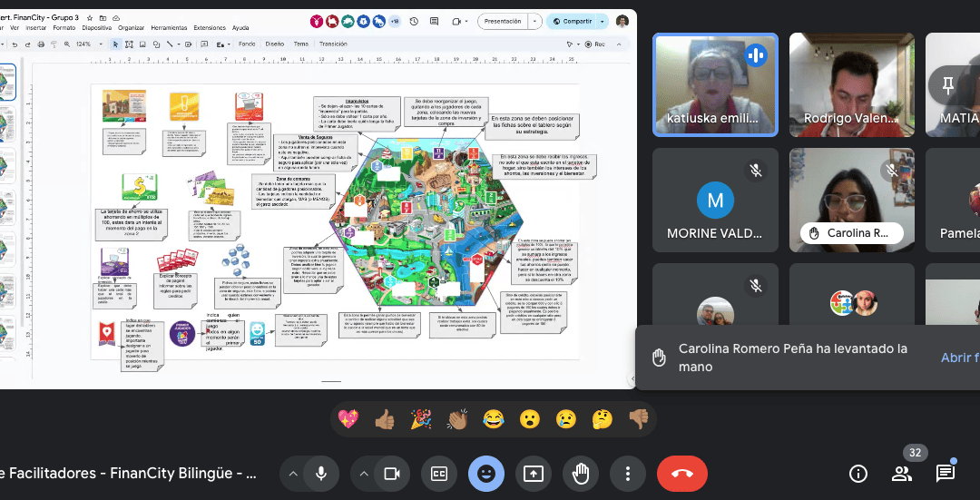Send surprised face reaction
Screen dimensions: 980x500
[529, 419]
